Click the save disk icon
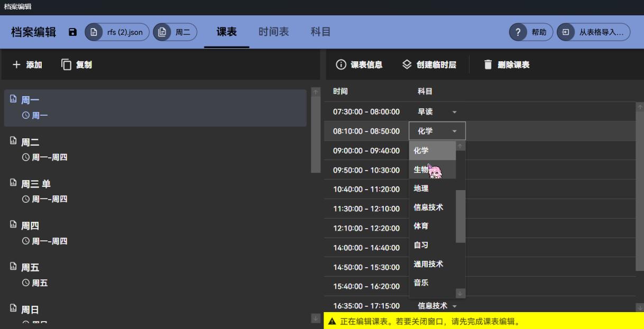 pos(73,32)
